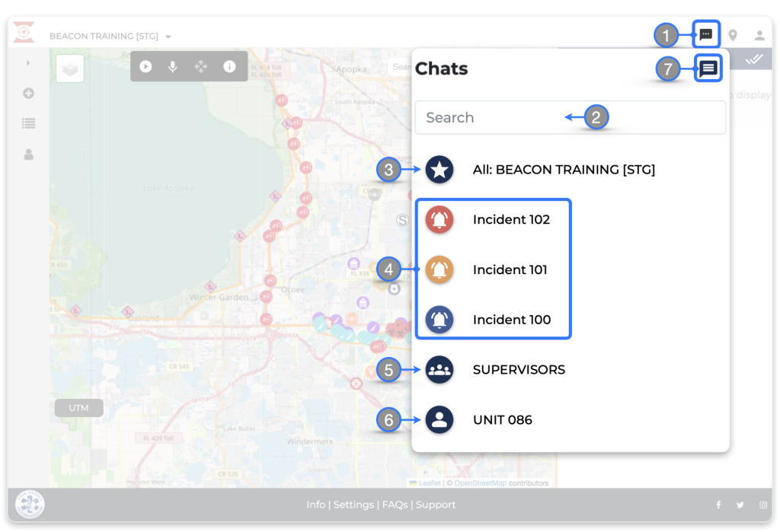Click the location pin icon in header
The width and height of the screenshot is (780, 532).
[733, 35]
